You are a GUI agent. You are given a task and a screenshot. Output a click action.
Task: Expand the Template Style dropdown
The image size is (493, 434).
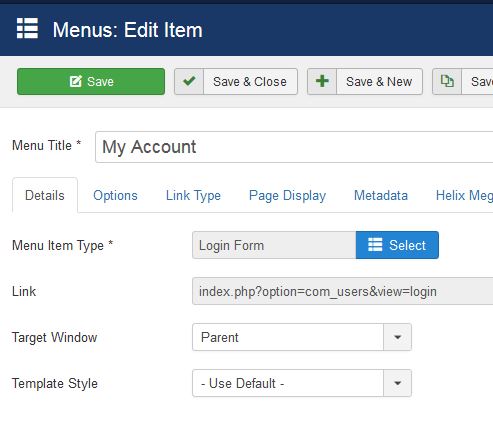pos(302,383)
